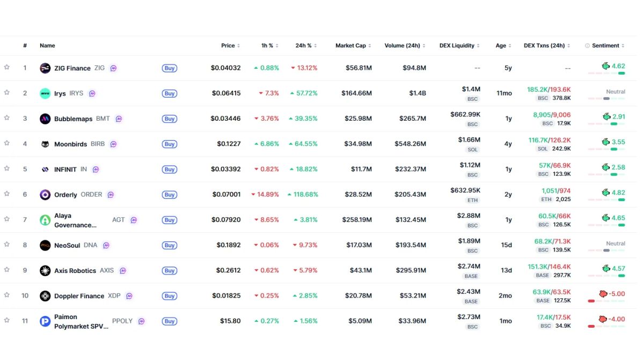Toggle the watchlist star for Irys
The width and height of the screenshot is (644, 362).
point(7,92)
